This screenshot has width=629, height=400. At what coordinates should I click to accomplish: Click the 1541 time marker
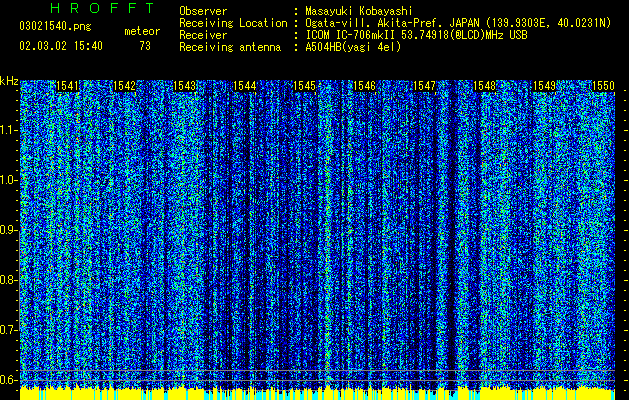(x=67, y=86)
